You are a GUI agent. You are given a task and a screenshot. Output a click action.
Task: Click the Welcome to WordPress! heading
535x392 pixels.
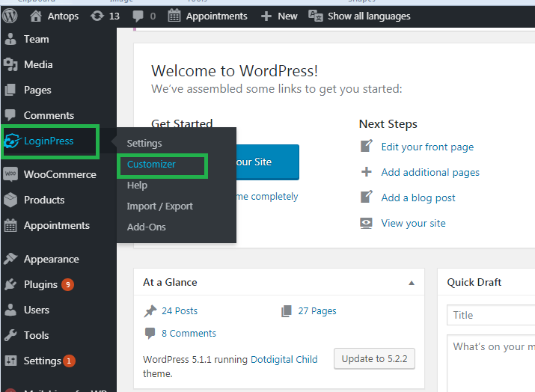pos(234,71)
